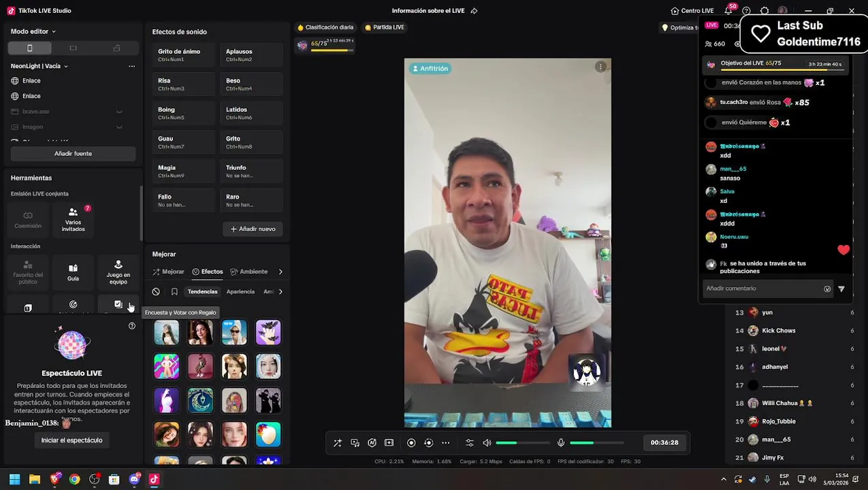Open the media music icon in bottom toolbar

(355, 442)
